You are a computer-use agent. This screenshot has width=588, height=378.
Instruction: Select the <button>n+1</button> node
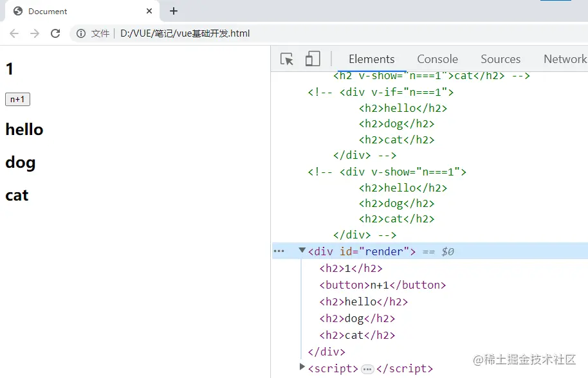coord(383,285)
